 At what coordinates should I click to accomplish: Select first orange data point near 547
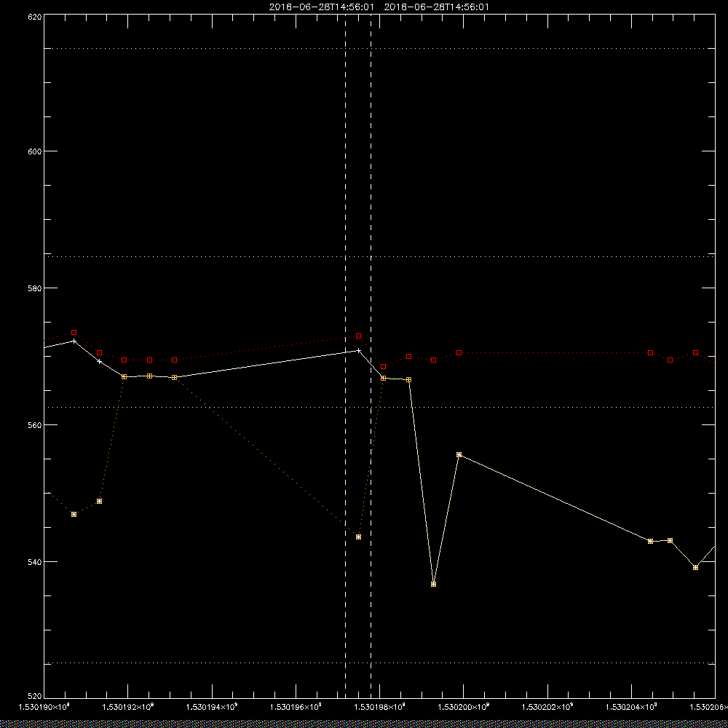tap(74, 515)
